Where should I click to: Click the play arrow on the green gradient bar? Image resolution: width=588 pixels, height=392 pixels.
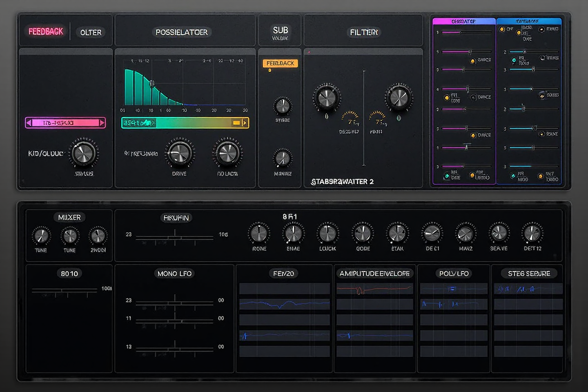[x=244, y=123]
